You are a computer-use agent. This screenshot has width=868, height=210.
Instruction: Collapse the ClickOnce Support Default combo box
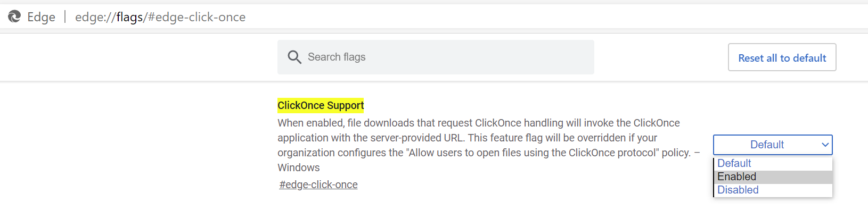click(773, 145)
